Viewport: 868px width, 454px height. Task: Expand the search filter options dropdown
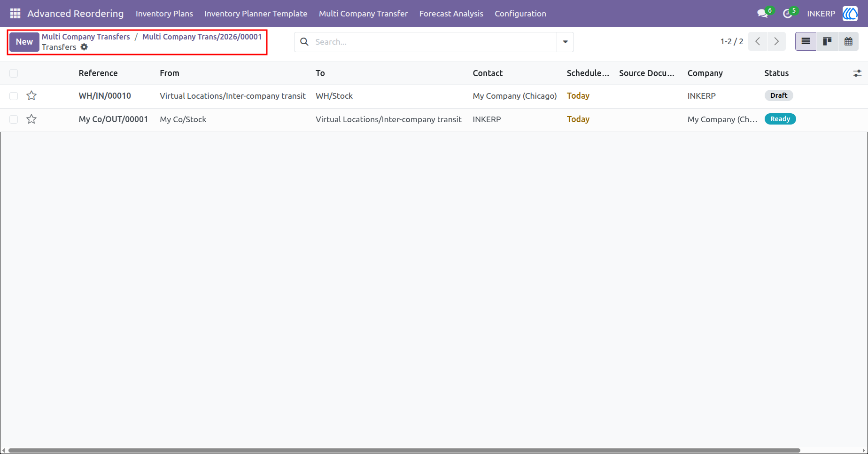(x=565, y=42)
